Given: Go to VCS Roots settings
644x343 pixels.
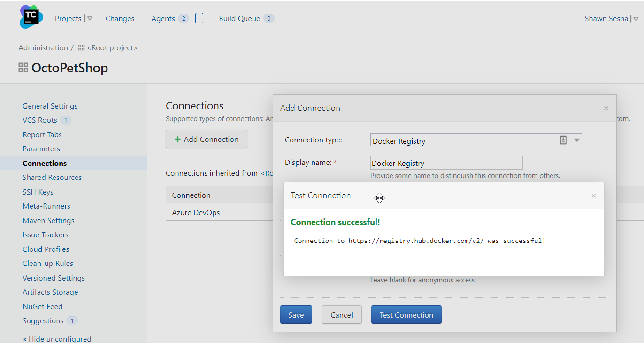Looking at the screenshot, I should (x=40, y=120).
